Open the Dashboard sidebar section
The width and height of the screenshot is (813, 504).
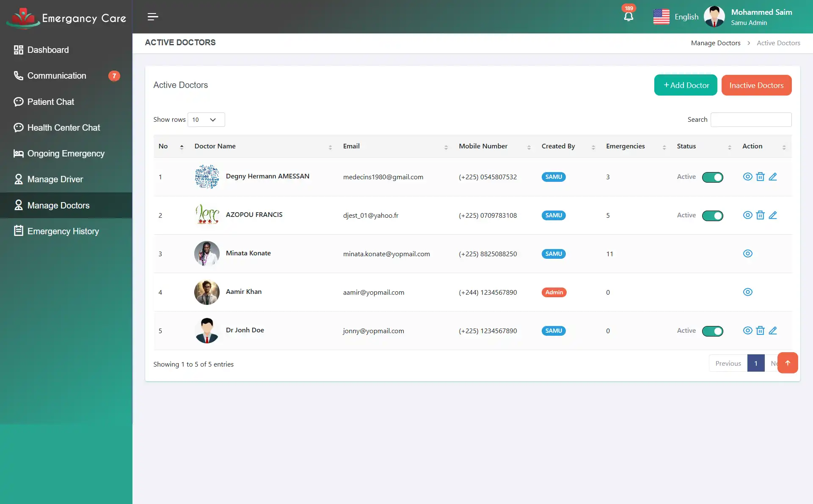pos(48,50)
